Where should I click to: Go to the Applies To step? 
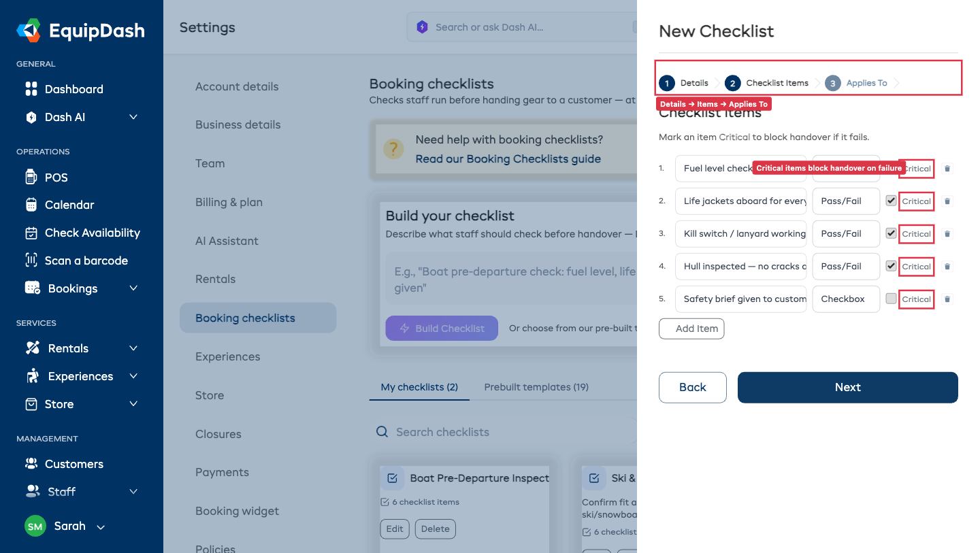click(x=856, y=83)
